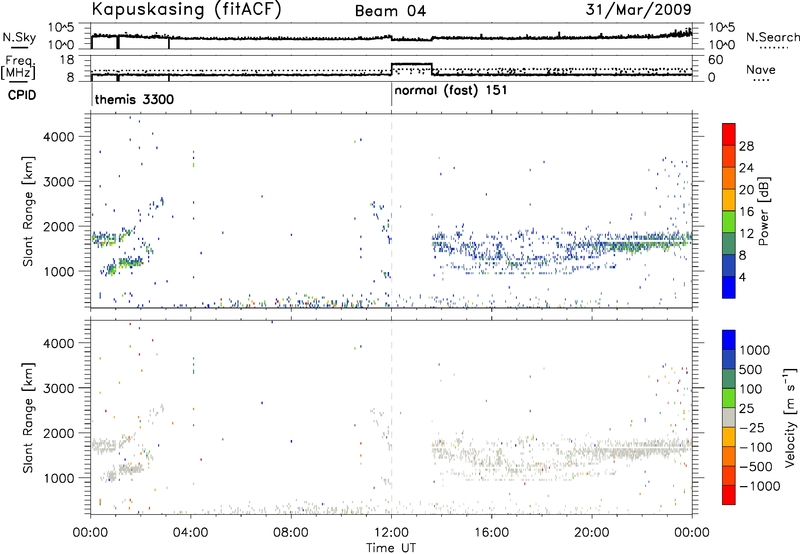Image resolution: width=800 pixels, height=554 pixels.
Task: Click the '18' tick on the frequency axis
Action: [x=67, y=60]
